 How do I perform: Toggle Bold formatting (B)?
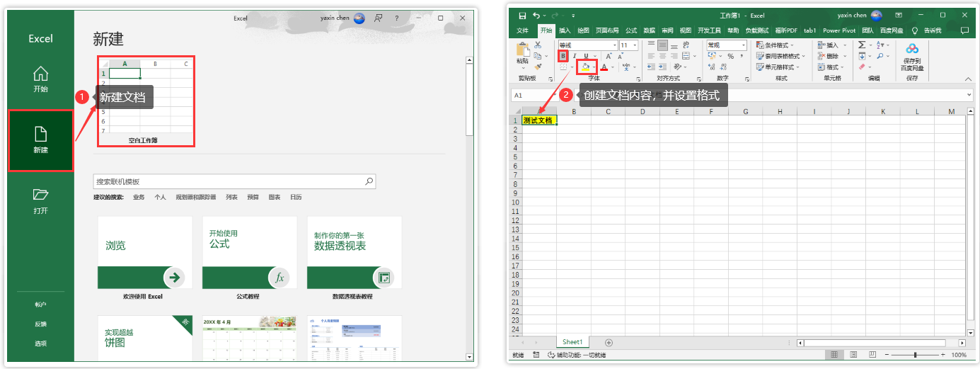[563, 56]
